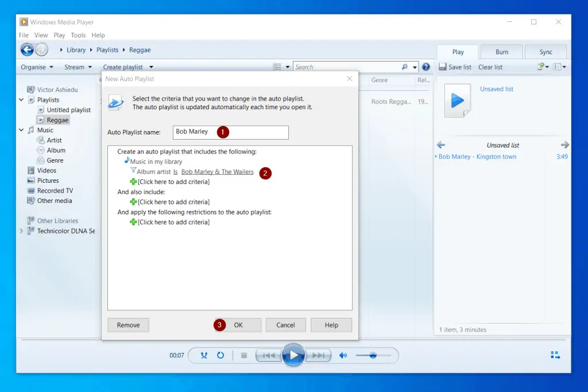Open the Stream menu dropdown
588x392 pixels.
[78, 67]
